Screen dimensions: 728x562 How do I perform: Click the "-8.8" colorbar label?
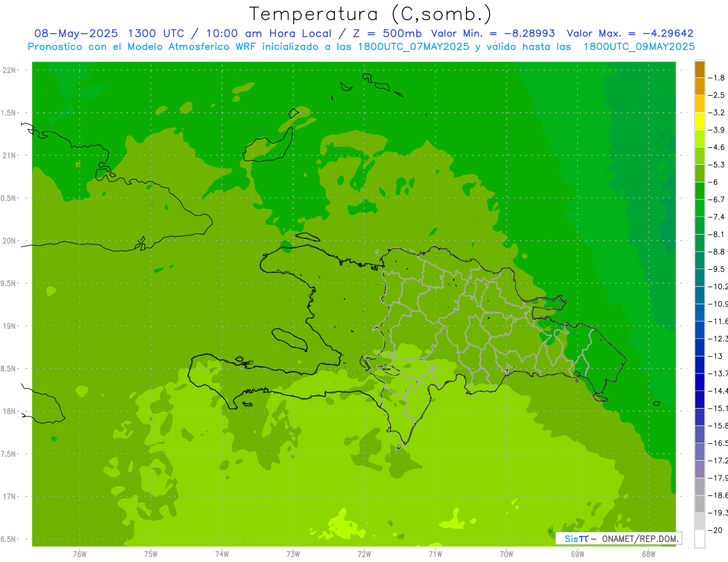[x=716, y=252]
